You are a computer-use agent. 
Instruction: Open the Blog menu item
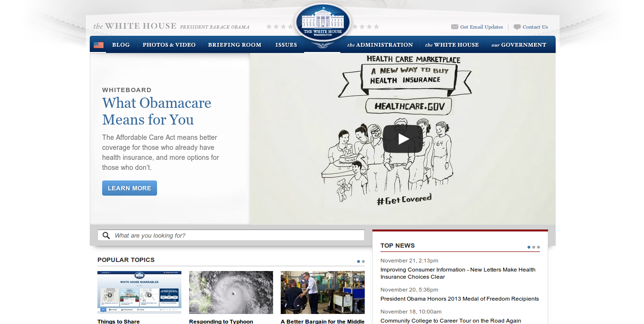pos(121,45)
